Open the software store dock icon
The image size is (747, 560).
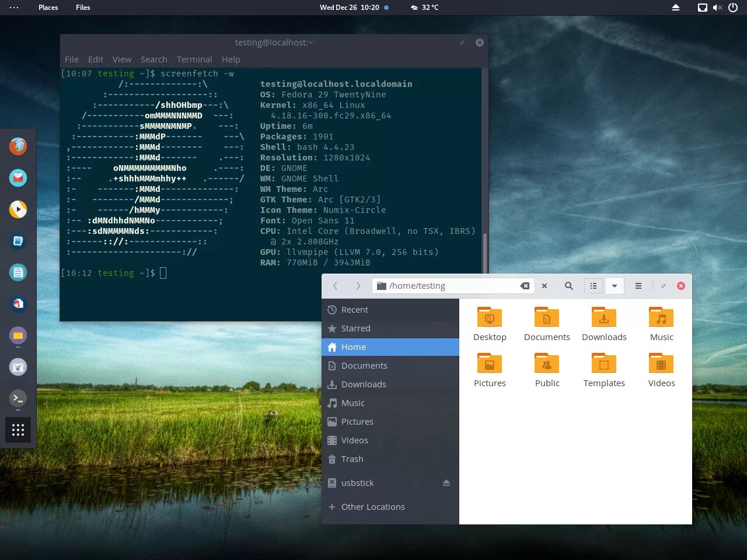pyautogui.click(x=18, y=303)
